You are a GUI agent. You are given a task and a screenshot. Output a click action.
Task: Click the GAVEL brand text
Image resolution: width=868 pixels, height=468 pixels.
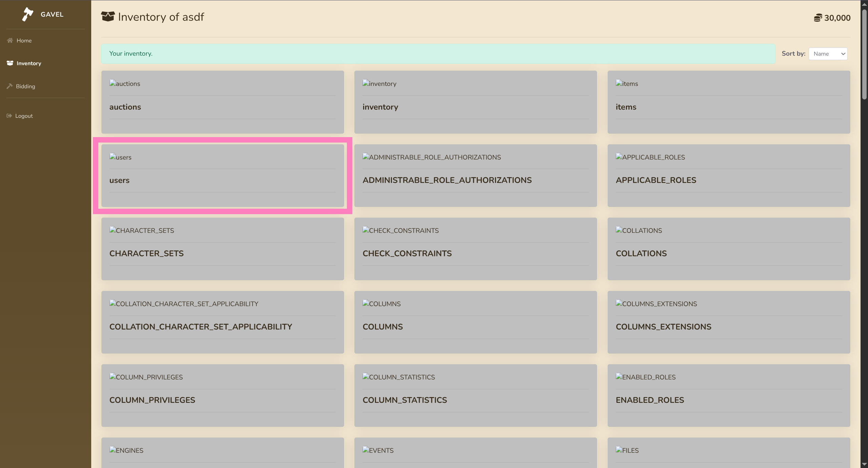[x=52, y=14]
